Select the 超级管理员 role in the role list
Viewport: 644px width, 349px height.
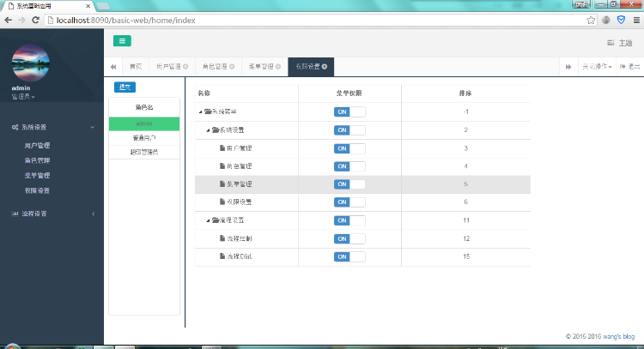click(x=144, y=152)
